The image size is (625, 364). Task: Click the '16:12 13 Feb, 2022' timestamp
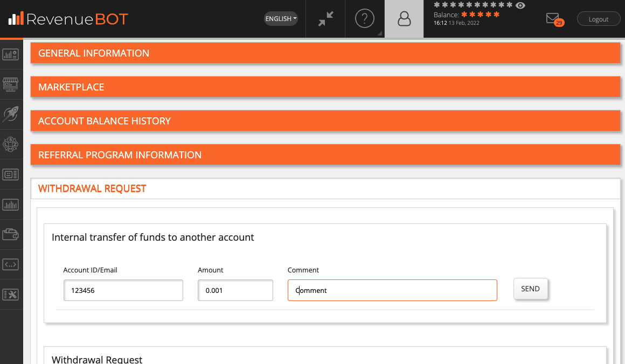tap(456, 23)
